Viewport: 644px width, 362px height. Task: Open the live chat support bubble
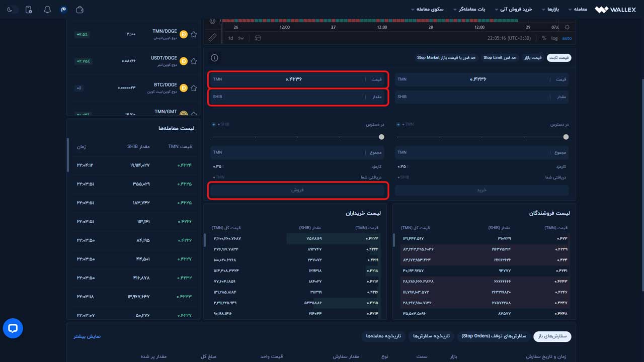coord(13,328)
